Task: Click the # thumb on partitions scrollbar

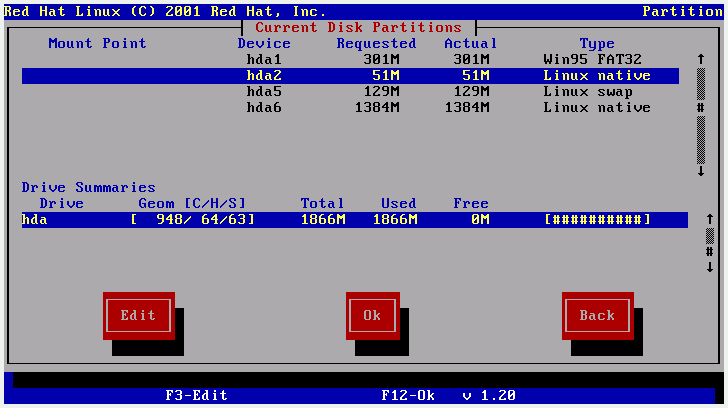Action: click(x=701, y=108)
